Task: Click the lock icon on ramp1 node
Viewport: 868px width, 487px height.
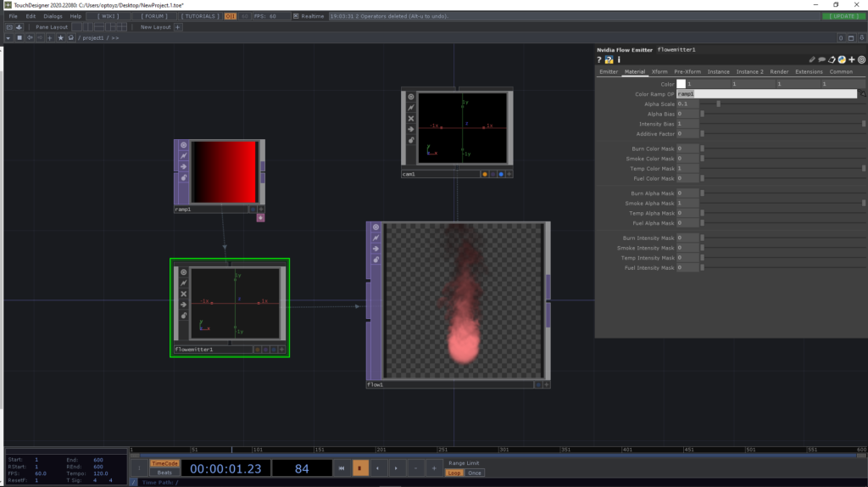Action: pos(183,177)
